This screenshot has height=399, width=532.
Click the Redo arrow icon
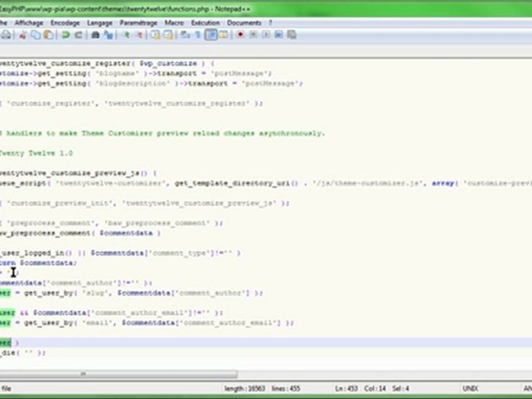click(x=78, y=34)
